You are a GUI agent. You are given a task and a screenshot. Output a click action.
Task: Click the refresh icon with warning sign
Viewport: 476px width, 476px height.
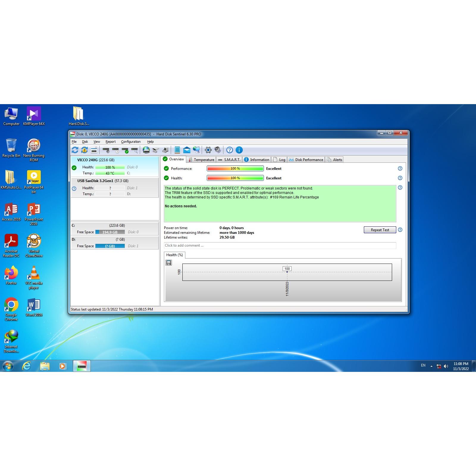pos(84,150)
